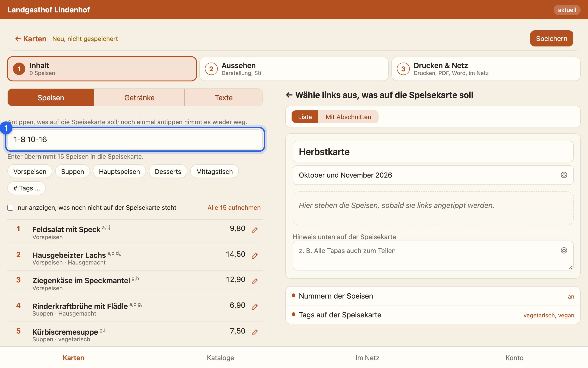Switch the layout toggle to Liste
The image size is (588, 368).
point(305,117)
